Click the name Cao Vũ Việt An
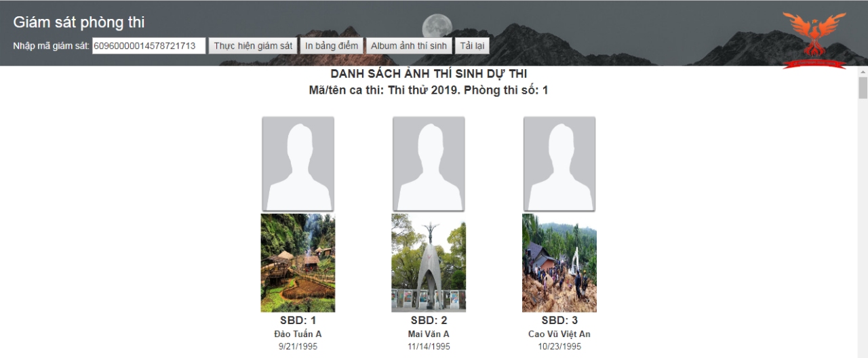The width and height of the screenshot is (868, 358). tap(559, 334)
